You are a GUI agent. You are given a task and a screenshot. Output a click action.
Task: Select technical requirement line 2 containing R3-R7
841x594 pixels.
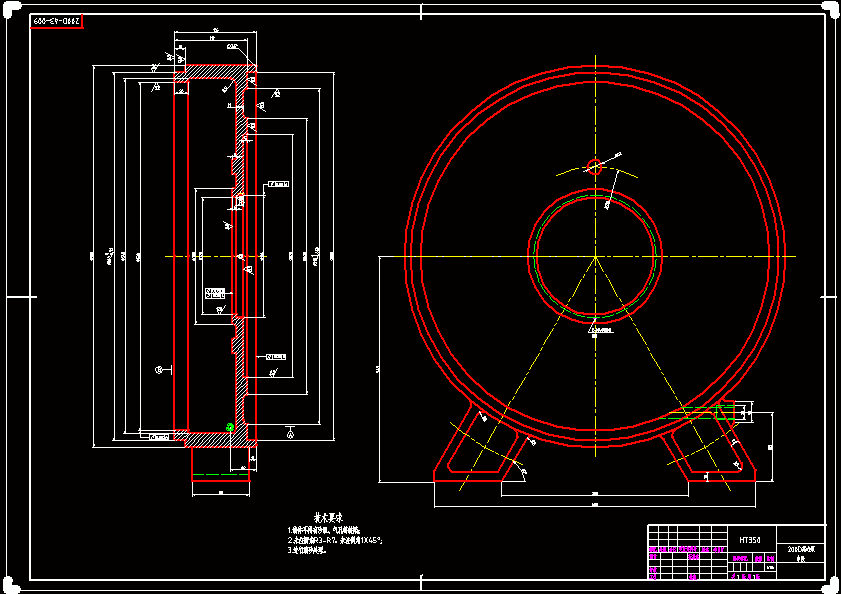(335, 540)
